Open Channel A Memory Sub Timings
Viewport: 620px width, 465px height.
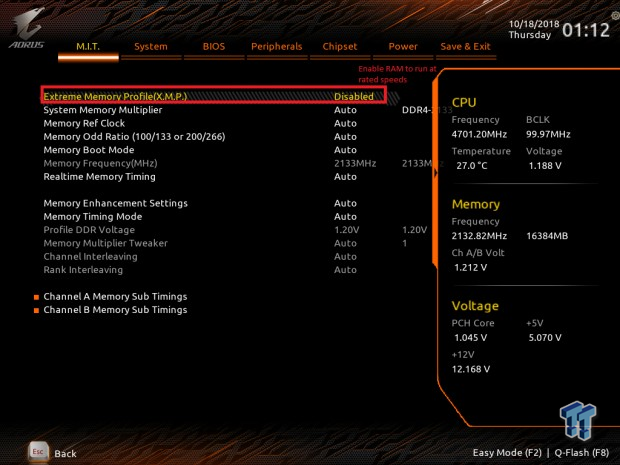tap(115, 297)
